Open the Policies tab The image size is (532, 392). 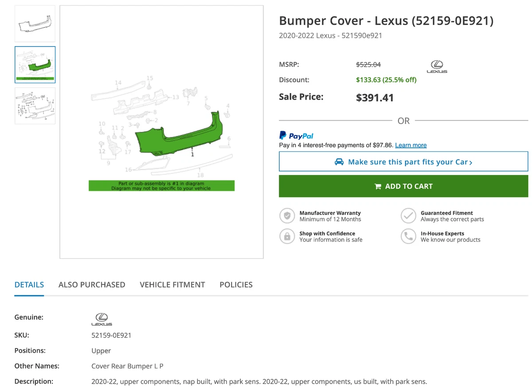tap(236, 285)
